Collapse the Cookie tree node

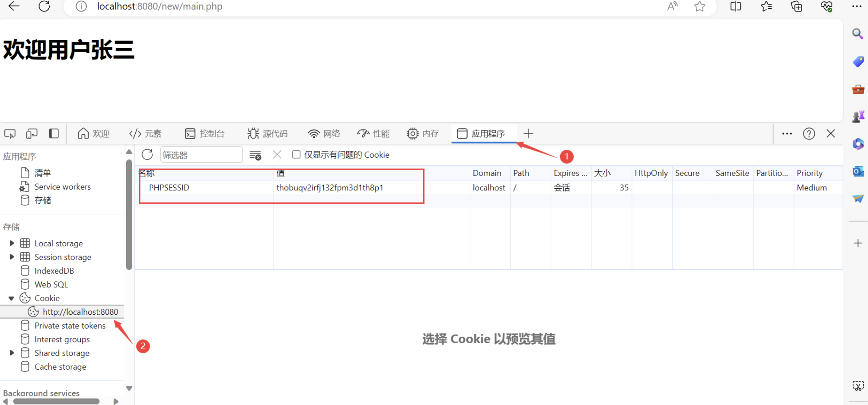tap(12, 298)
